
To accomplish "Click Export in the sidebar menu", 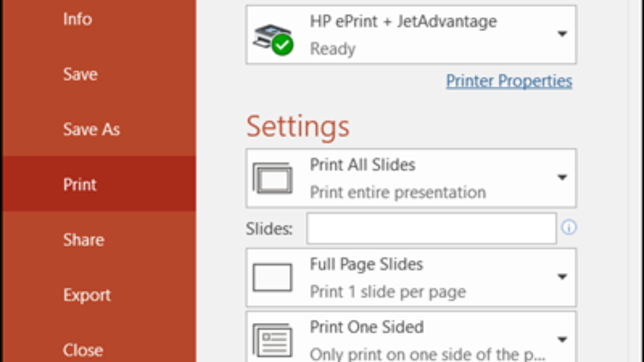I will (87, 295).
